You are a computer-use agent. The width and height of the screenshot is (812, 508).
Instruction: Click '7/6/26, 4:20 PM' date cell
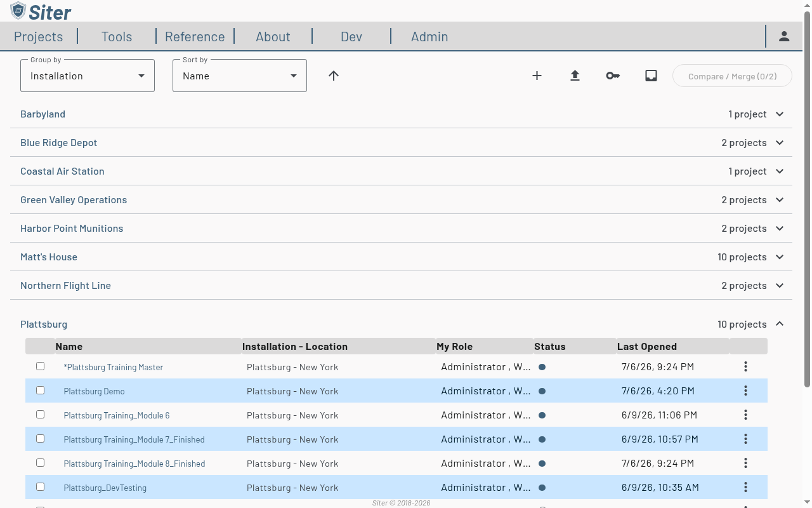pyautogui.click(x=658, y=391)
